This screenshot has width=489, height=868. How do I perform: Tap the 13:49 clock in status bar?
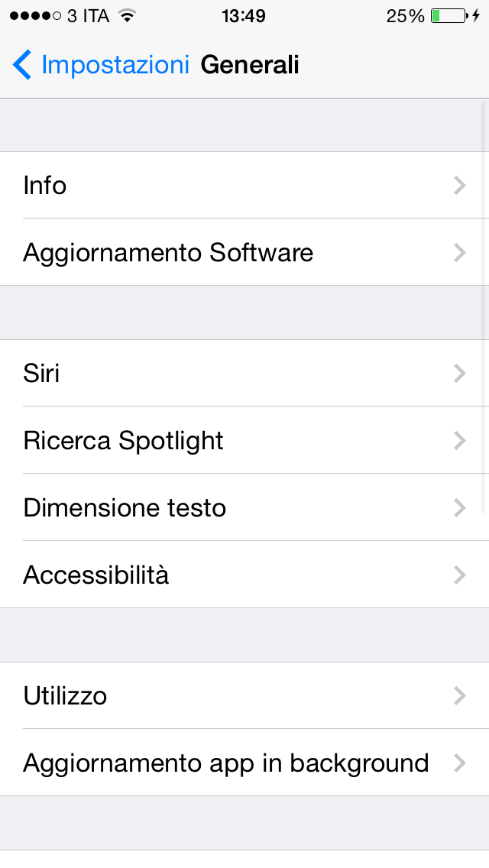[x=244, y=16]
